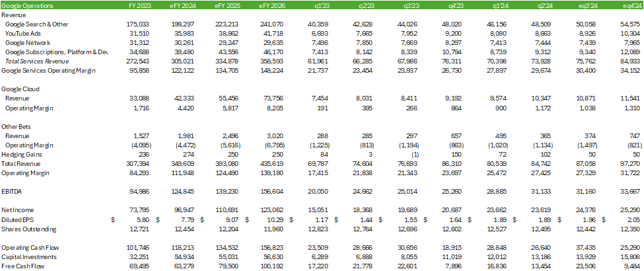Click the Shares Outstanding value 12,454

184,229
